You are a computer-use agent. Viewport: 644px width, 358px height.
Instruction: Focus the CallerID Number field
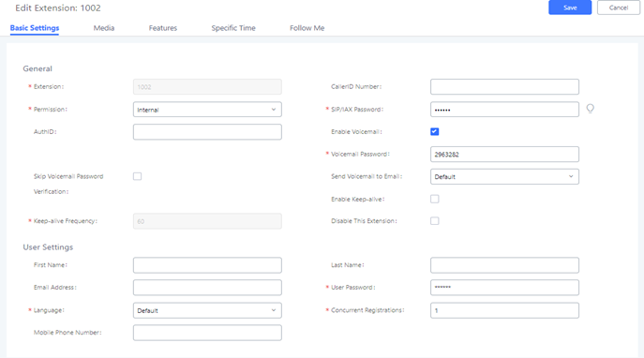coord(504,86)
